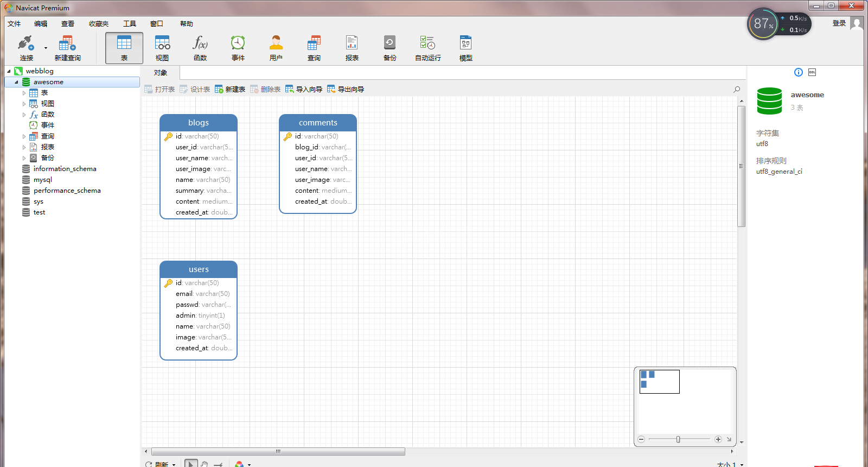
Task: Expand the 报表 tree node
Action: coord(24,147)
